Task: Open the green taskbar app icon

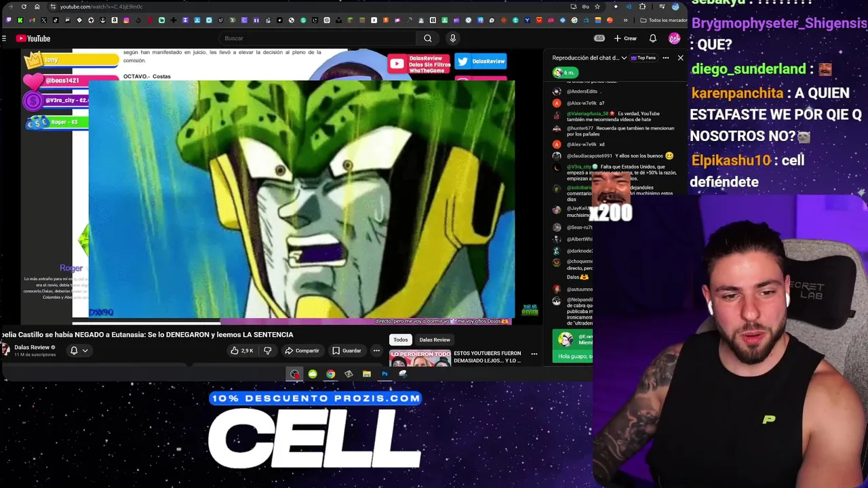Action: pos(313,373)
